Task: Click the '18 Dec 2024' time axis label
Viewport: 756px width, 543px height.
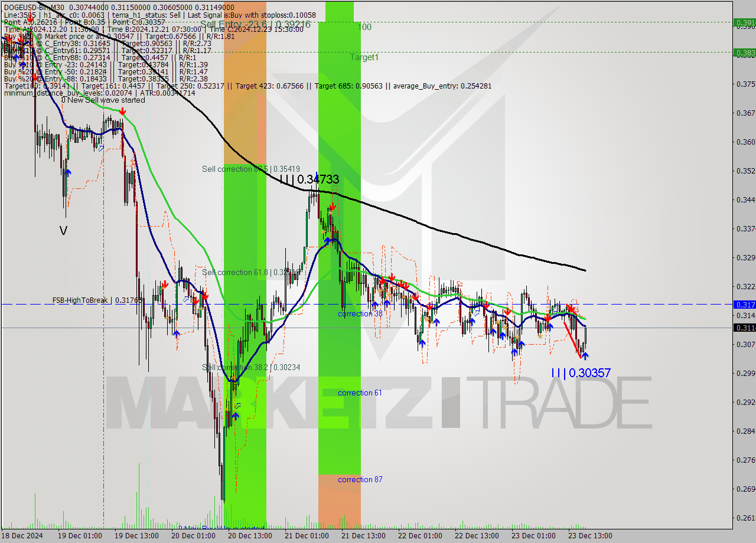Action: point(22,536)
